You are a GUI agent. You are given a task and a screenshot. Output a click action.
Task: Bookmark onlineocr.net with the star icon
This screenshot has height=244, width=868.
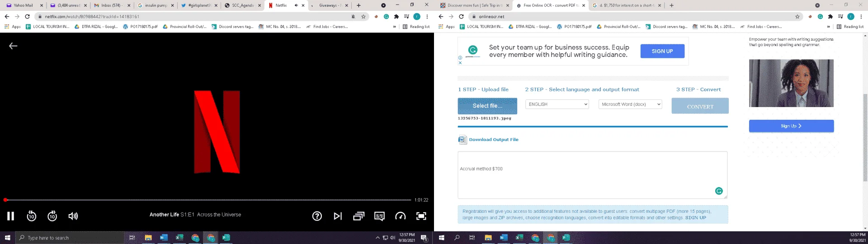797,16
